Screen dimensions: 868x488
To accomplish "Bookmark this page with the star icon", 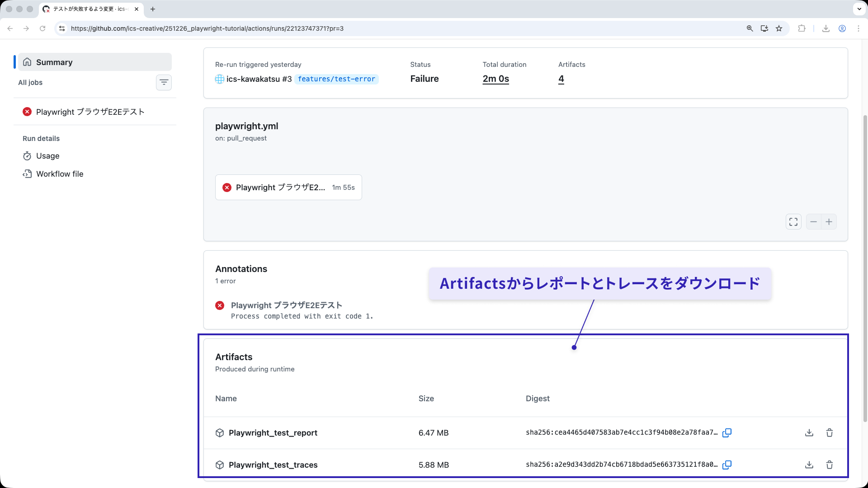I will tap(779, 28).
